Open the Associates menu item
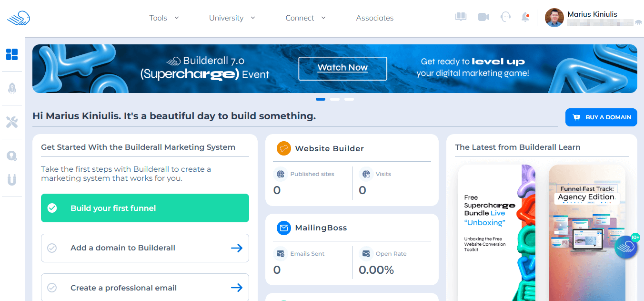Screen dimensions: 644x301 tap(375, 18)
